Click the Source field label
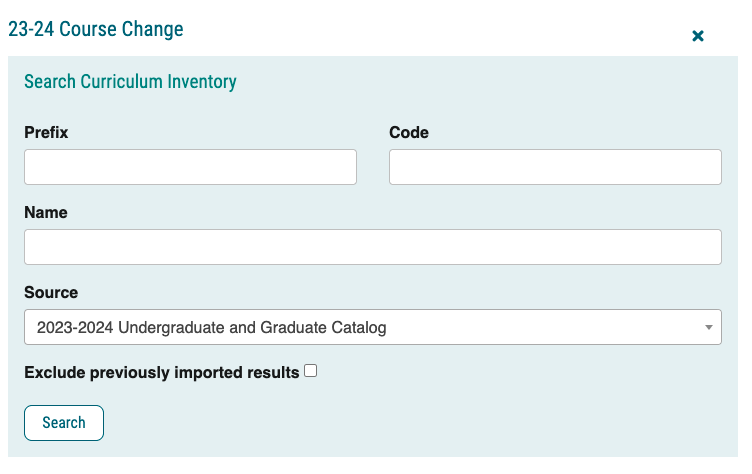This screenshot has width=752, height=474. tap(51, 292)
